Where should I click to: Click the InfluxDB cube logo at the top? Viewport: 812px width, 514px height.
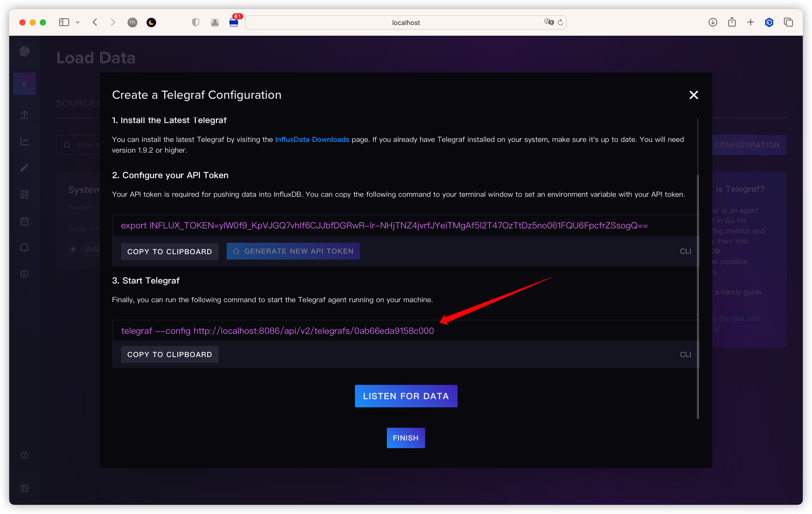click(24, 52)
